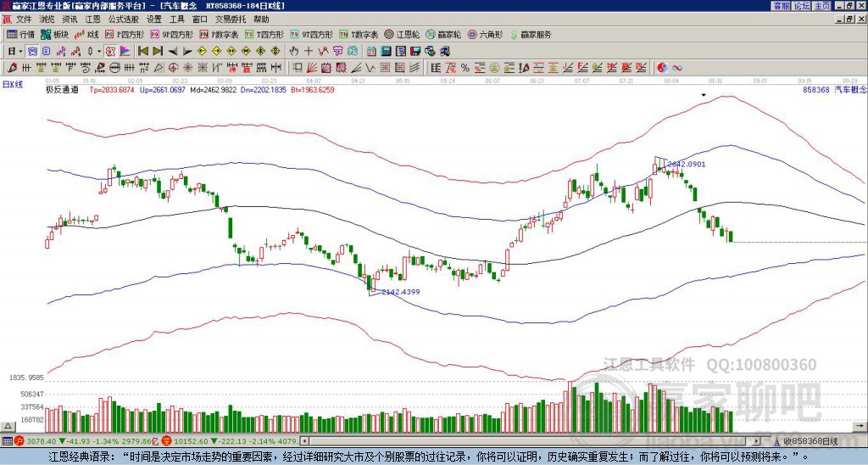Click the 2642.0901 high price label
Viewport: 868px width, 465px height.
click(687, 164)
